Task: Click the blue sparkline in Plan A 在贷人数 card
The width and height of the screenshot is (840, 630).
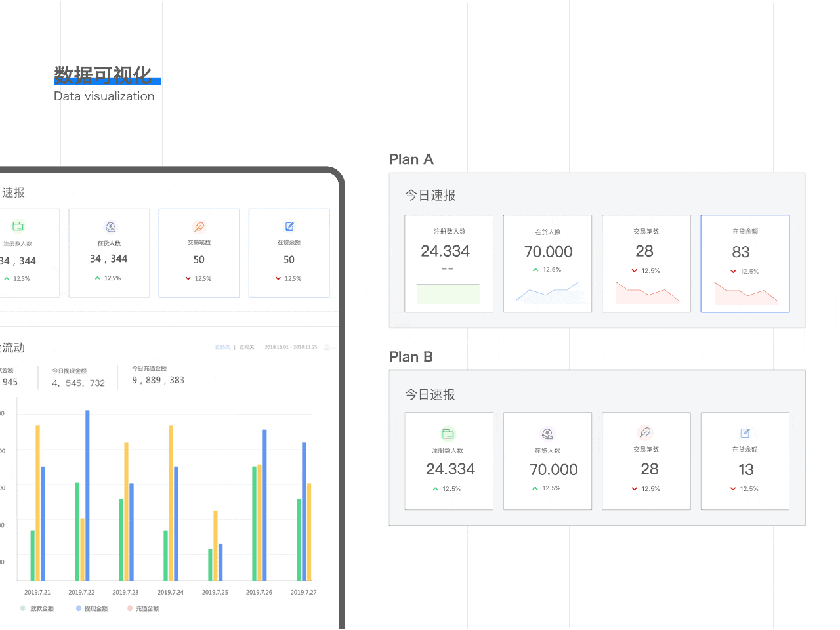Action: coord(549,293)
